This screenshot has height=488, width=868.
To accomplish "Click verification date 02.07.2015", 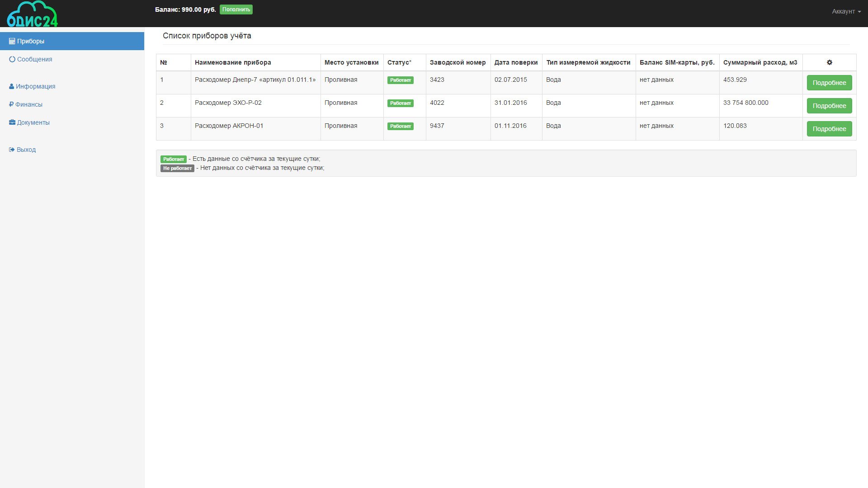I will (510, 80).
